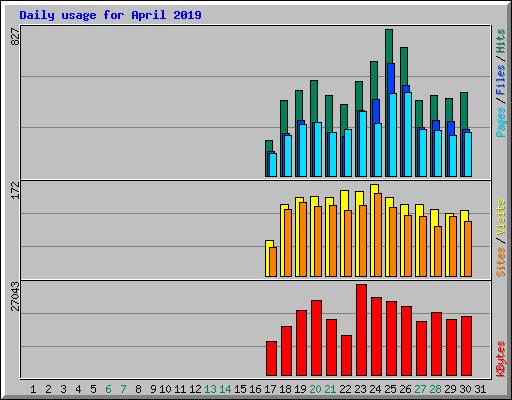Image resolution: width=512 pixels, height=400 pixels.
Task: Click the red KBytes bar for day 22
Action: click(346, 356)
